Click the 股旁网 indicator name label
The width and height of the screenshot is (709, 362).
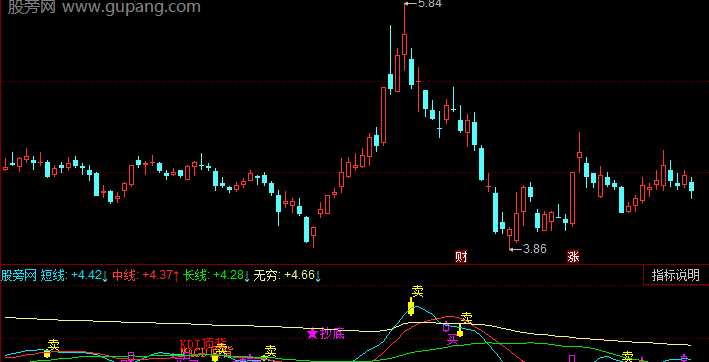pos(19,275)
